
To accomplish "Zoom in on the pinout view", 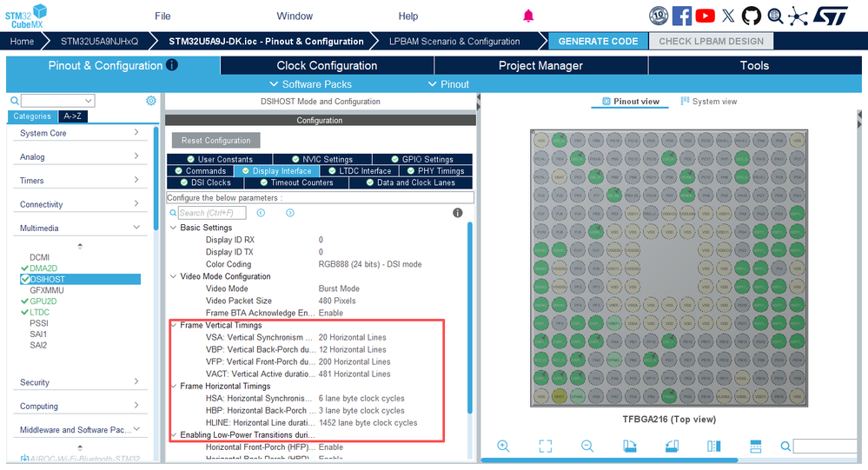I will point(503,446).
